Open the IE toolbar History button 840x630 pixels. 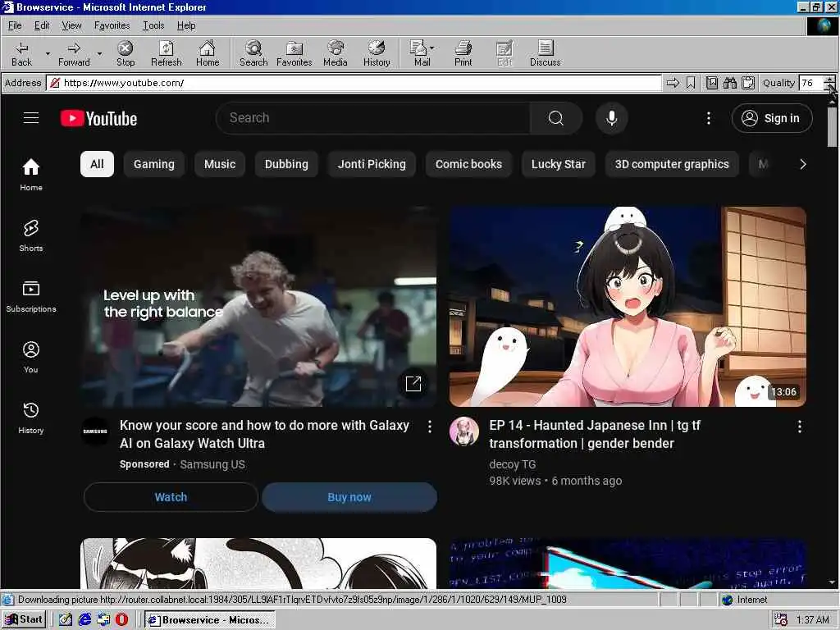(377, 53)
